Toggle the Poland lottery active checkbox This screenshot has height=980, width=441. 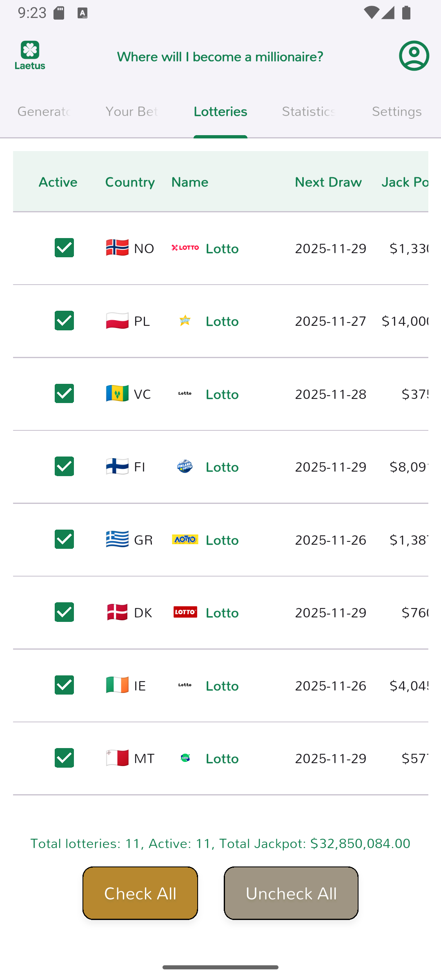[x=65, y=321]
